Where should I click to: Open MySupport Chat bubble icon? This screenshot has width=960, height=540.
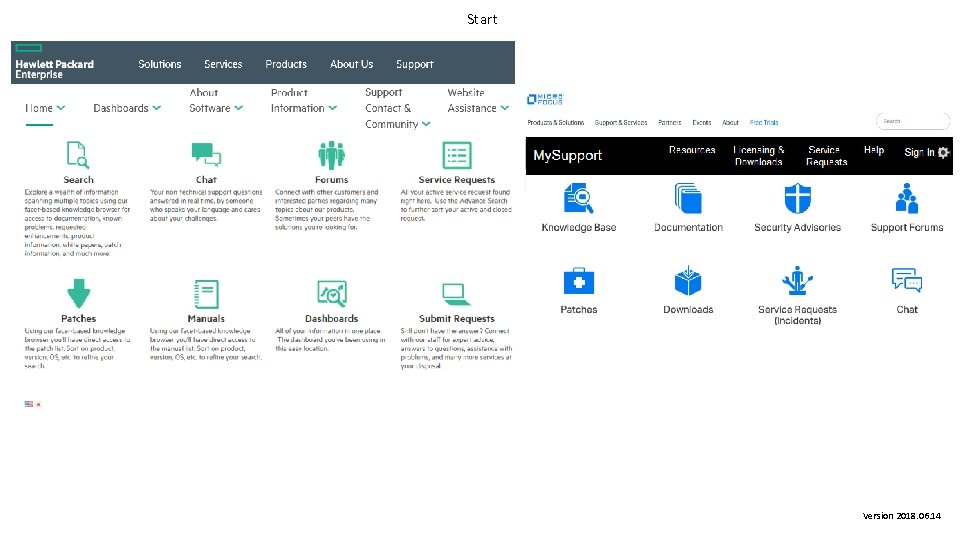click(x=907, y=281)
